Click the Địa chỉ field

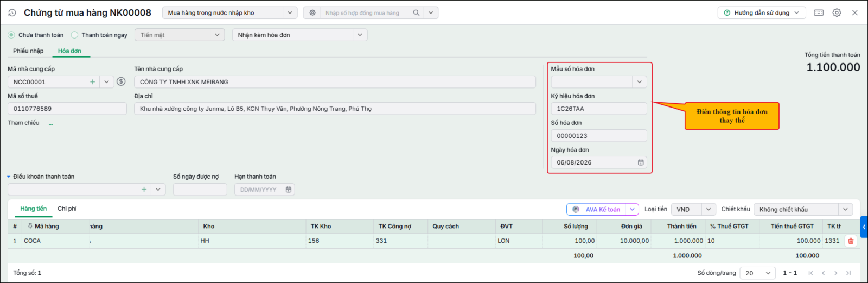click(335, 109)
